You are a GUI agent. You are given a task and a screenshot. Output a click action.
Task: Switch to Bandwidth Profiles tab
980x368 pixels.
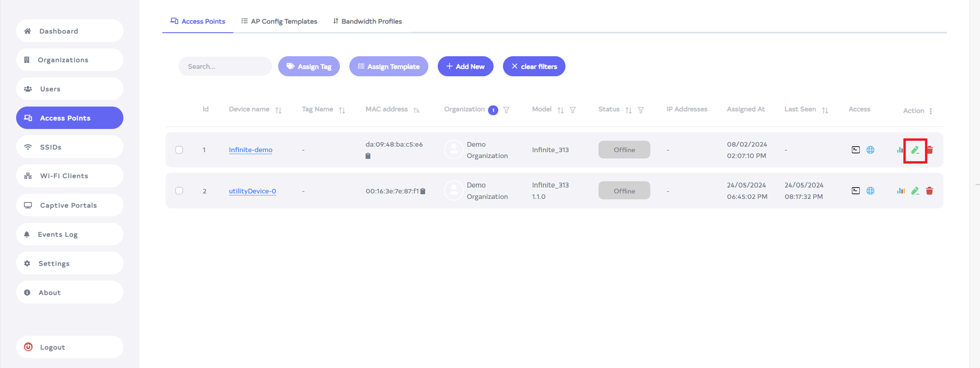(x=367, y=21)
